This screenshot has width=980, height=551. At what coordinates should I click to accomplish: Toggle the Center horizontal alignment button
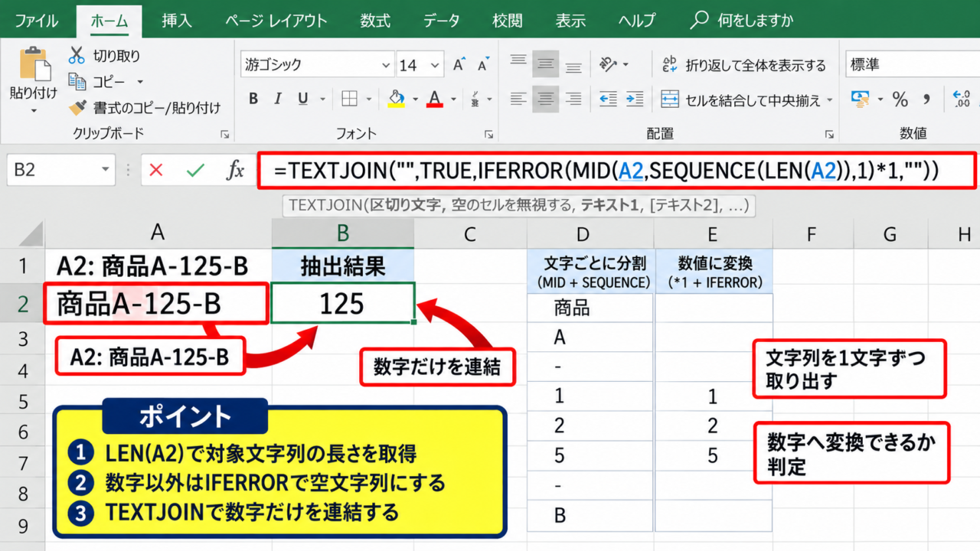point(546,99)
